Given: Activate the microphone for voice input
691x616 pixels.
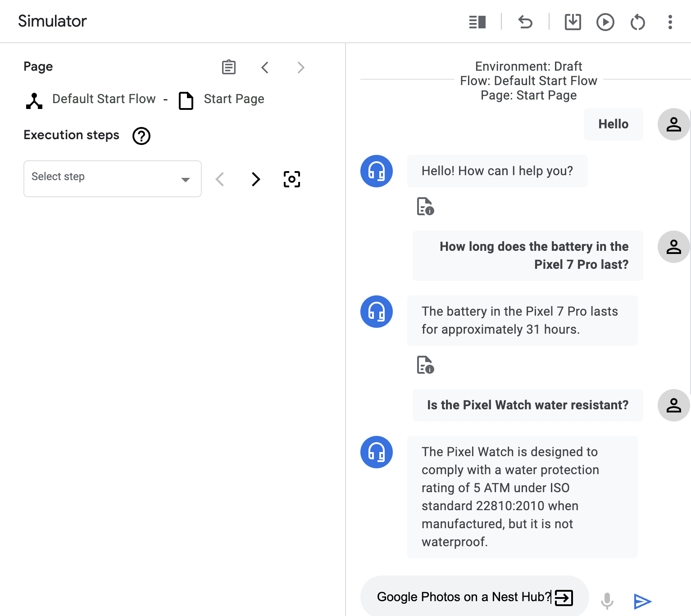Looking at the screenshot, I should 608,600.
